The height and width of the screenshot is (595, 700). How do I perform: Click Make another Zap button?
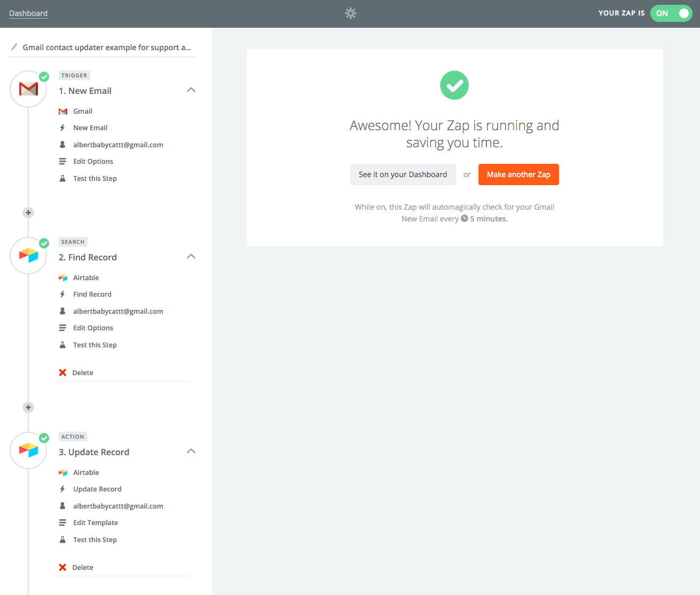click(x=518, y=174)
